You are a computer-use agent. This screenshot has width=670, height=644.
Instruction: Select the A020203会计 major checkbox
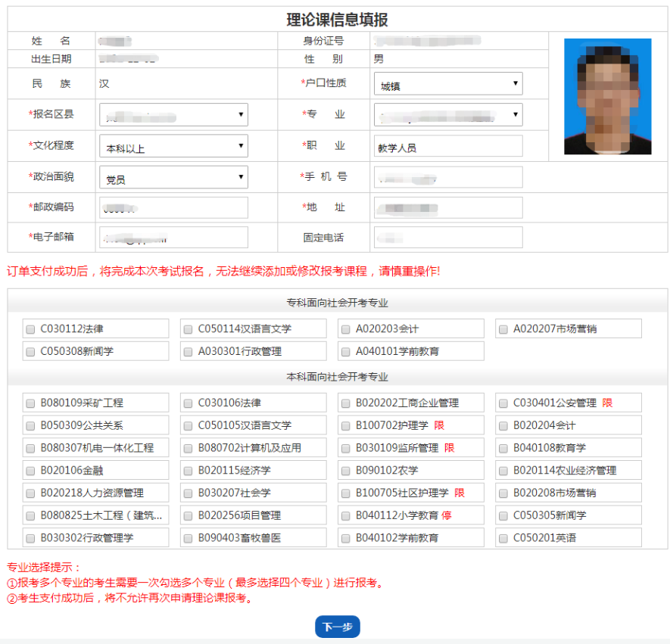tap(346, 329)
